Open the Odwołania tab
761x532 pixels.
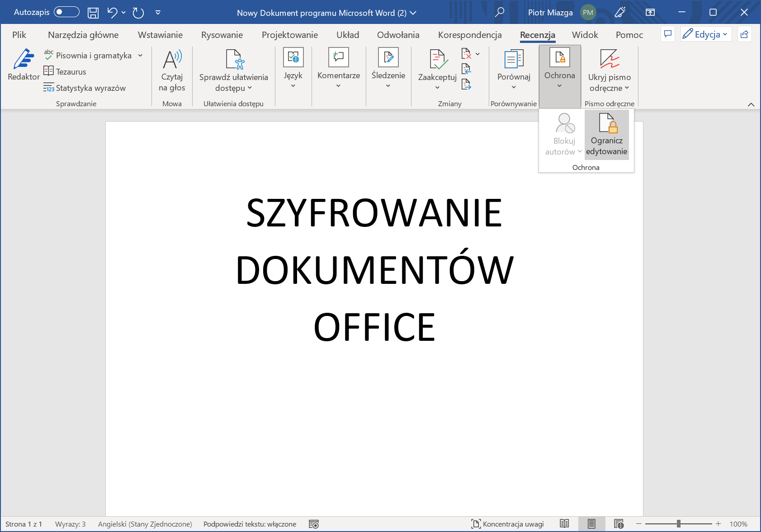pos(398,35)
